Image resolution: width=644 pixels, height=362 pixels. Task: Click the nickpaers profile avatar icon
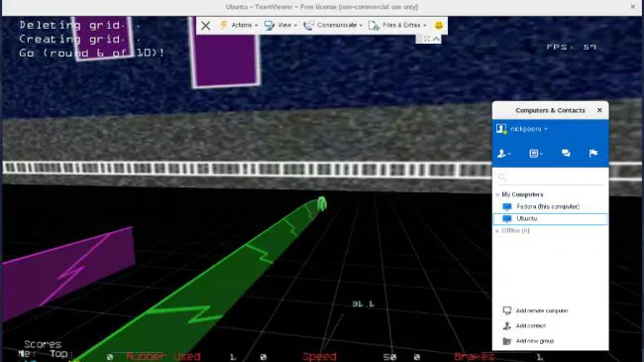(501, 129)
